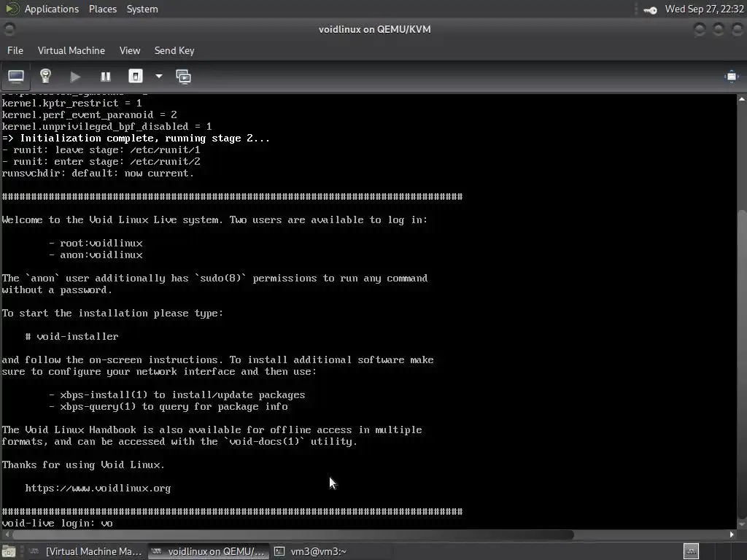Click the vertical scrollbar up arrow
The width and height of the screenshot is (747, 560).
tap(741, 99)
